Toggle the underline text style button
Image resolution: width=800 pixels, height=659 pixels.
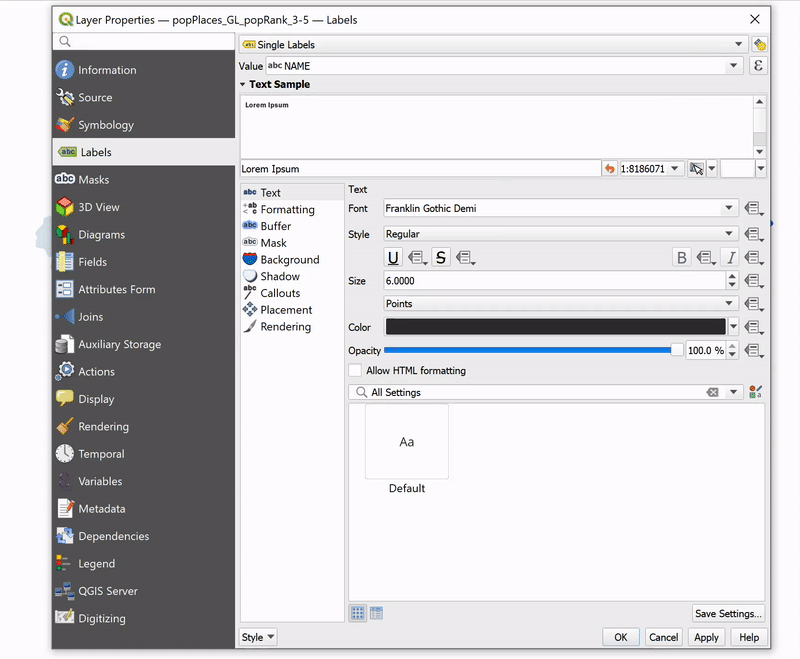(394, 258)
